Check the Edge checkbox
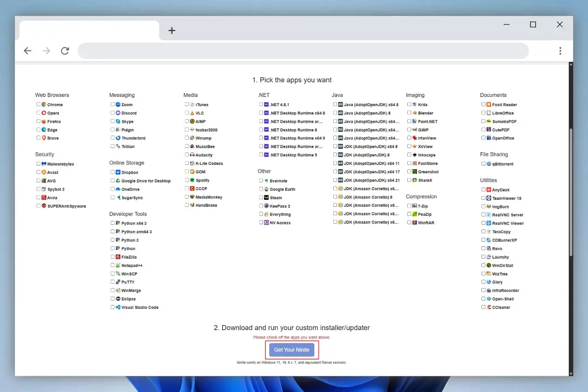 [x=38, y=130]
